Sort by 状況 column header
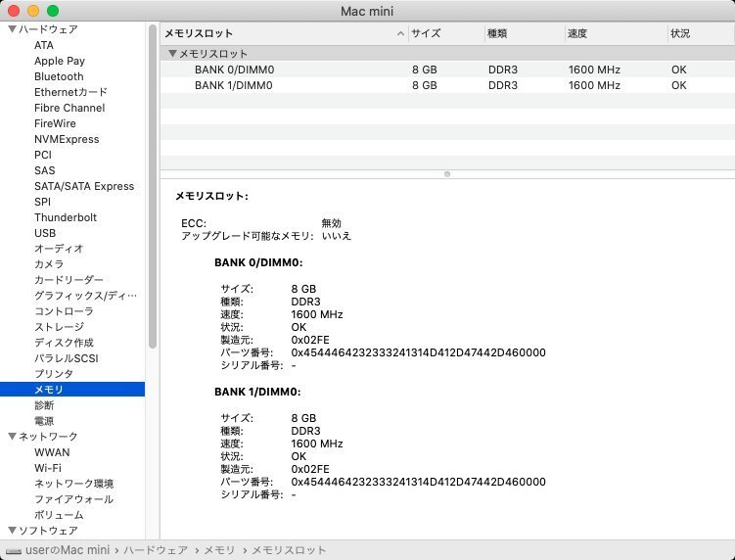The height and width of the screenshot is (560, 735). pyautogui.click(x=702, y=33)
